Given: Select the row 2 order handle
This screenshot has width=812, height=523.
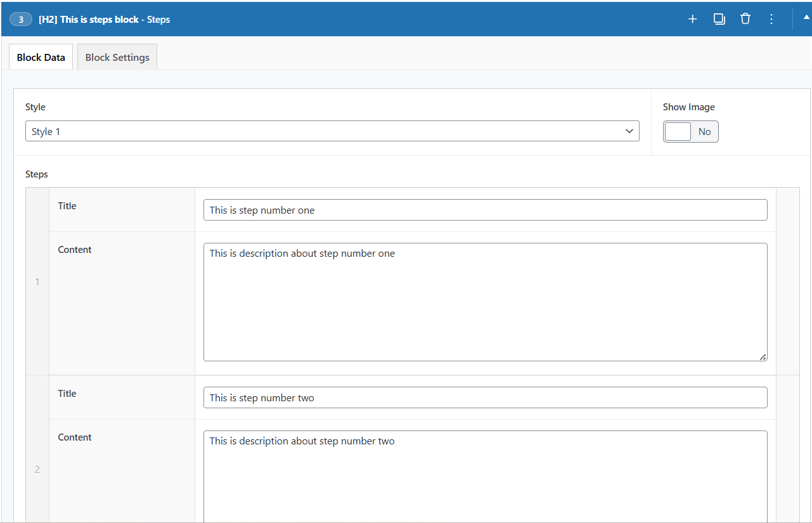Looking at the screenshot, I should pos(37,469).
